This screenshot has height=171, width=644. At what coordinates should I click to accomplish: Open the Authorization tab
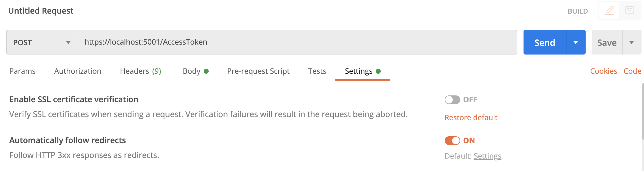tap(78, 71)
